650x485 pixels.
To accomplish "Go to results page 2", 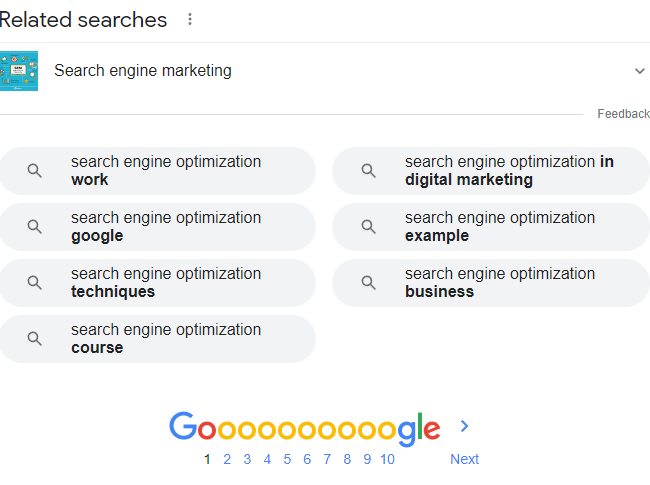I will (x=227, y=459).
